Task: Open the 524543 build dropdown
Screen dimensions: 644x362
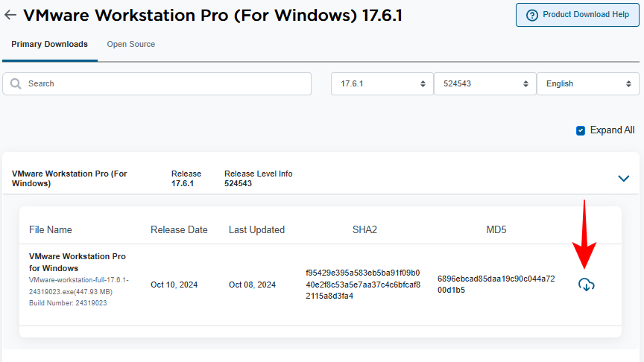Action: 484,84
